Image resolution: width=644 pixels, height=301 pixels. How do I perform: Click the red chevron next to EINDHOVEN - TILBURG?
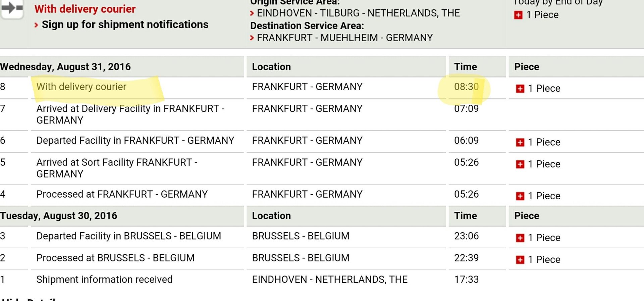(x=252, y=13)
